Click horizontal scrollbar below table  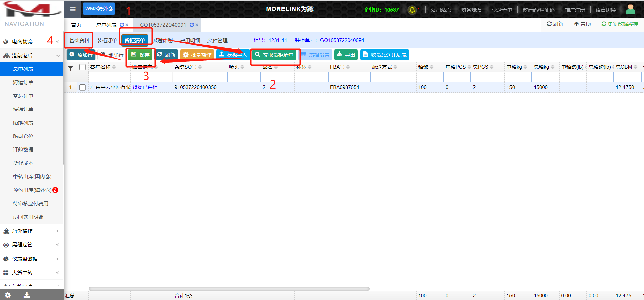(x=229, y=289)
